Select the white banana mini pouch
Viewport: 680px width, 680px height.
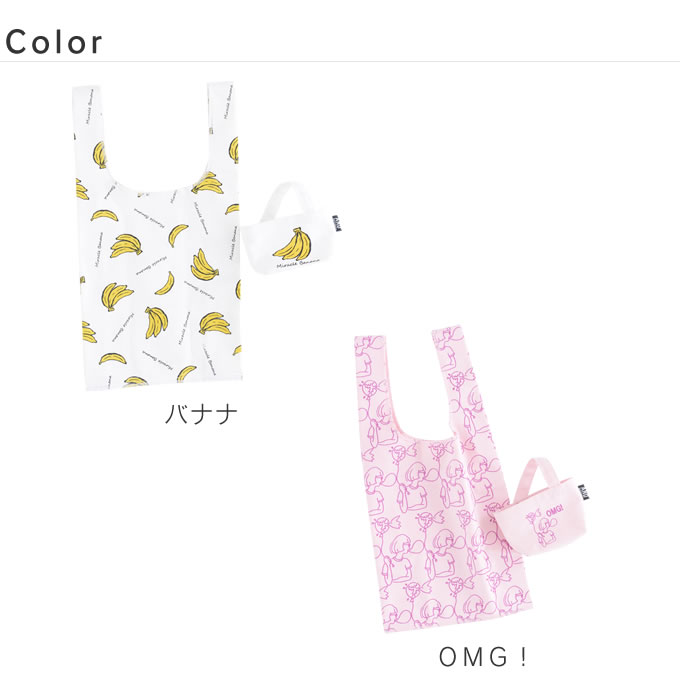(x=290, y=228)
